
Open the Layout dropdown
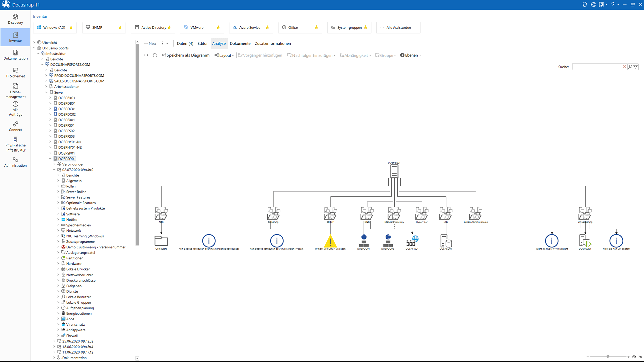pyautogui.click(x=224, y=55)
